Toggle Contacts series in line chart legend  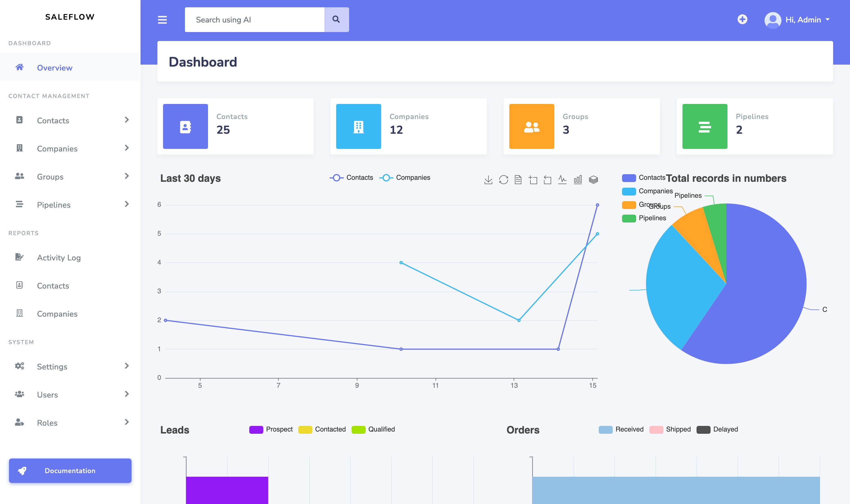pyautogui.click(x=352, y=178)
